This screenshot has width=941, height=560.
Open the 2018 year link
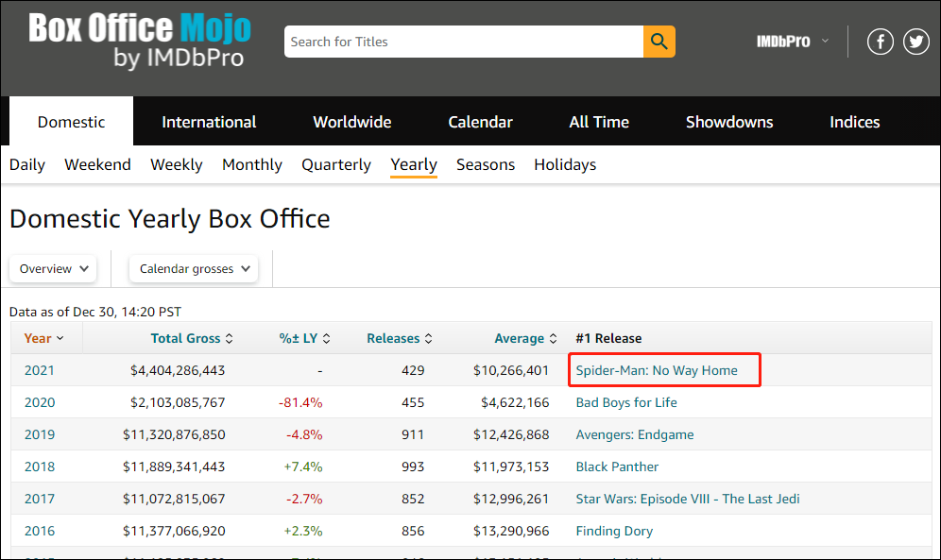pyautogui.click(x=40, y=467)
